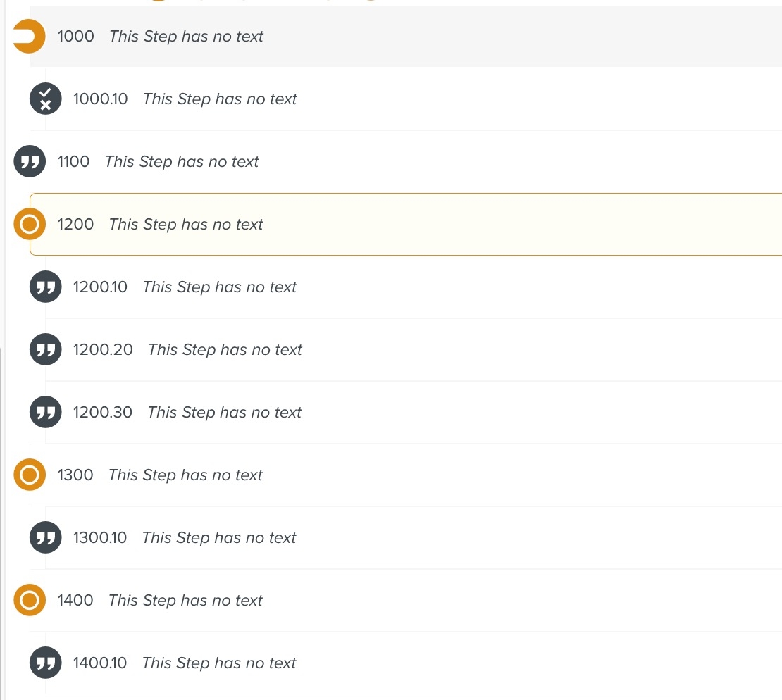782x700 pixels.
Task: Click the quote icon of step 1200.30
Action: pyautogui.click(x=46, y=413)
